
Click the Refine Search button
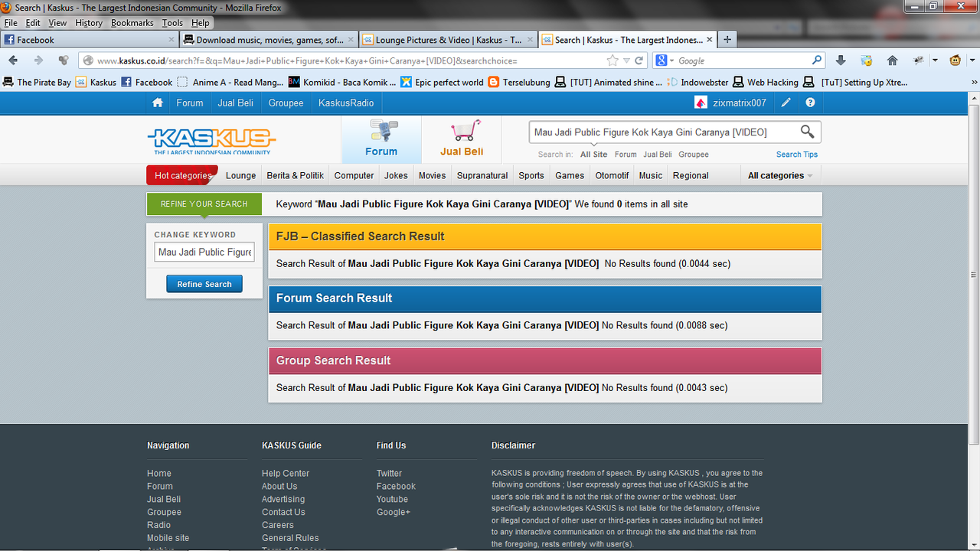204,284
